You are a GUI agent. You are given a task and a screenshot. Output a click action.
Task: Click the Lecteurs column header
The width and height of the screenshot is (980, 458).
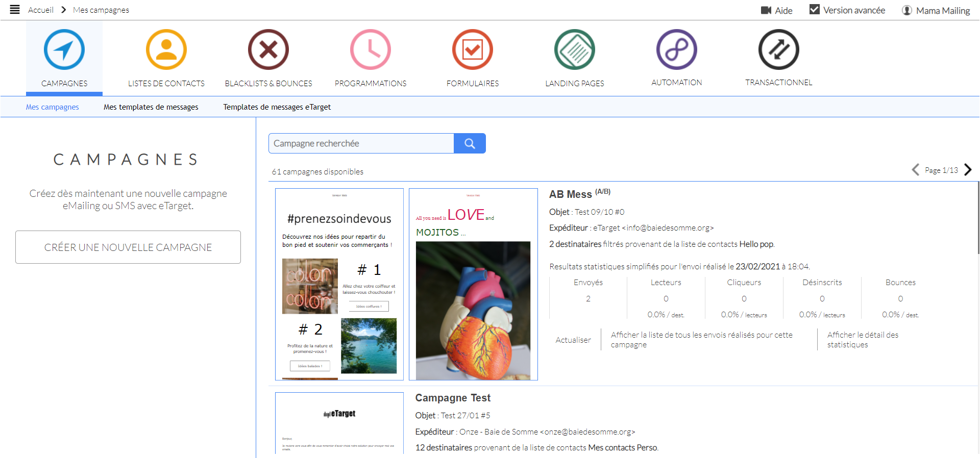(x=666, y=283)
